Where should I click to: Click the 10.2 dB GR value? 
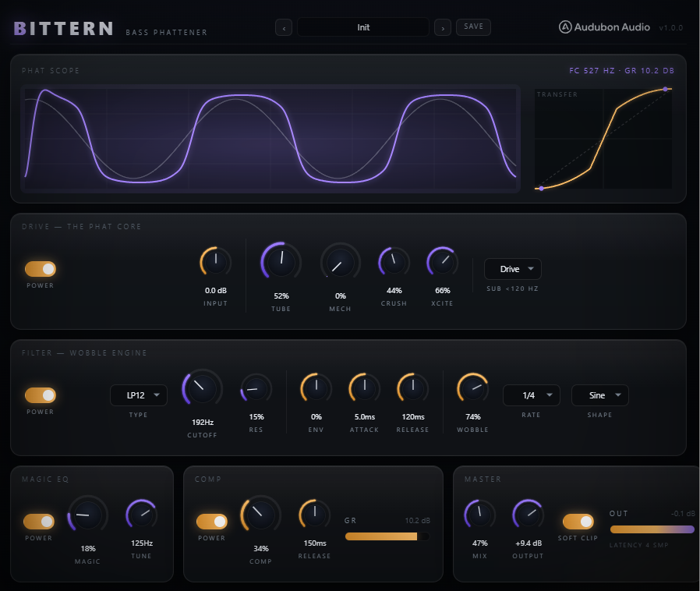coord(417,521)
